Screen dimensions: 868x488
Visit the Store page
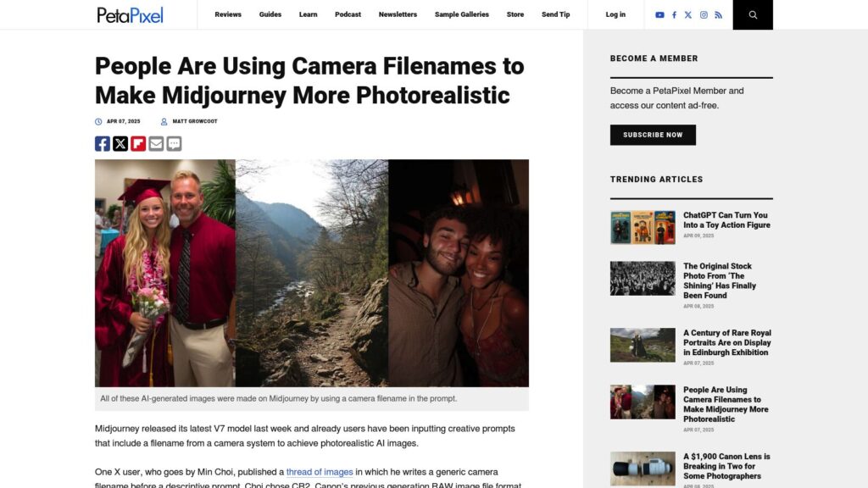pyautogui.click(x=515, y=14)
